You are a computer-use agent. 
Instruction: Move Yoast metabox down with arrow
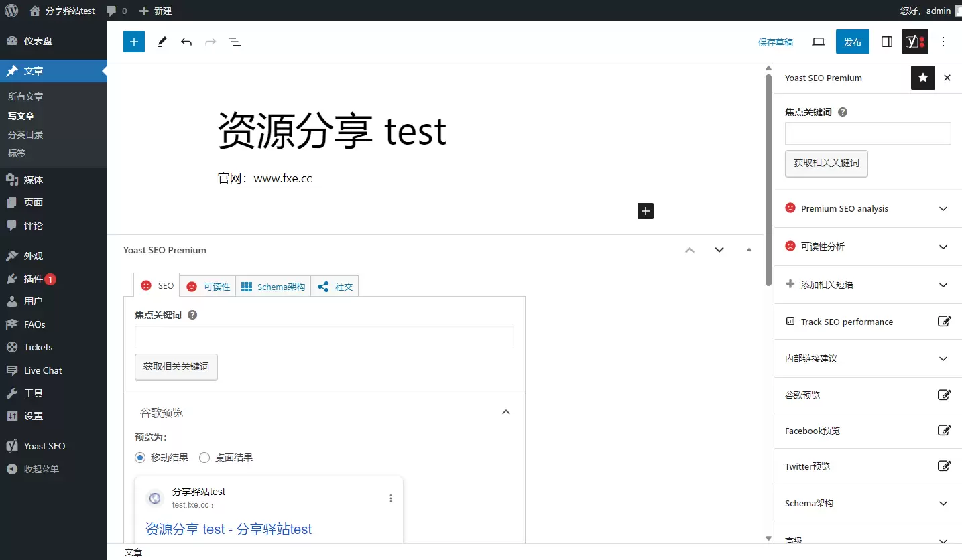719,250
